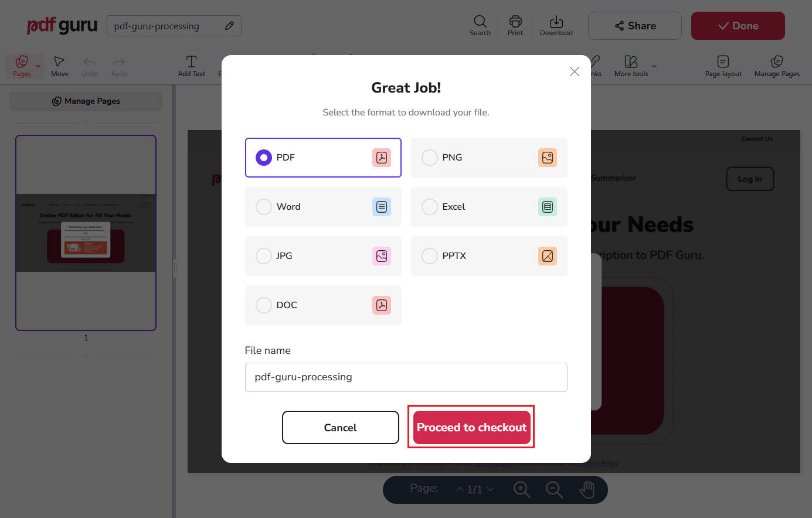Click the Word document icon
This screenshot has height=518, width=812.
click(382, 207)
